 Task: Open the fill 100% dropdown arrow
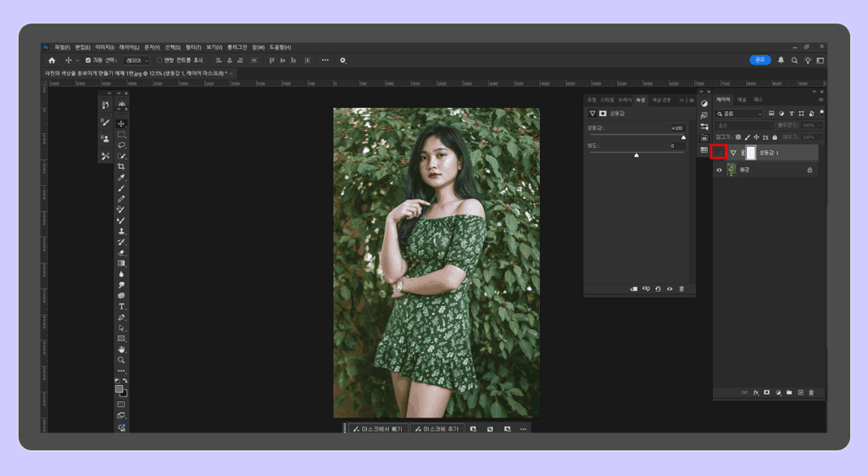(821, 137)
